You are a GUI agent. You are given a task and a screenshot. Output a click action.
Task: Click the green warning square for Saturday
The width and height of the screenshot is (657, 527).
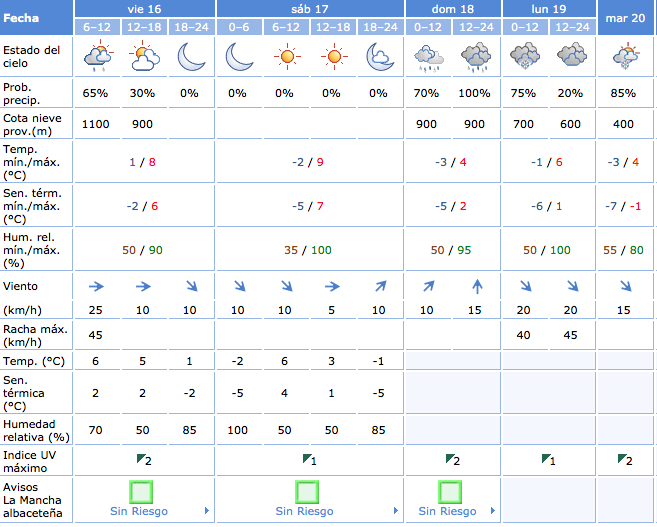click(306, 491)
